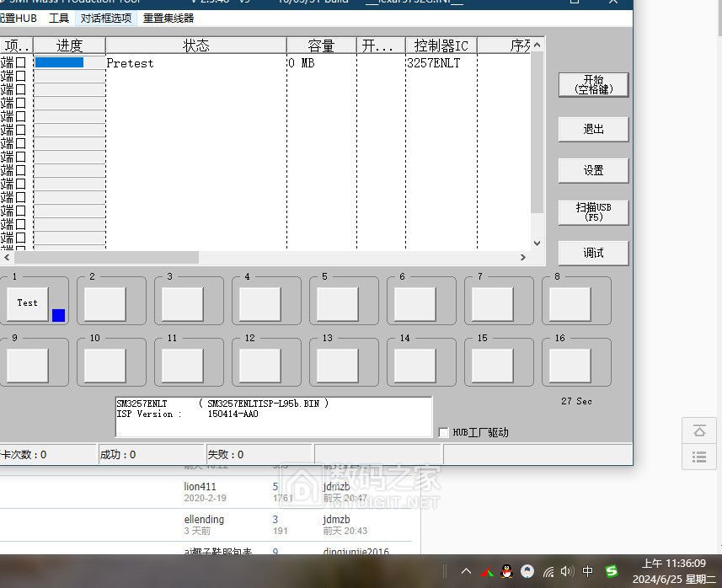Click the blue status square in slot 1
The height and width of the screenshot is (588, 722).
pos(58,315)
